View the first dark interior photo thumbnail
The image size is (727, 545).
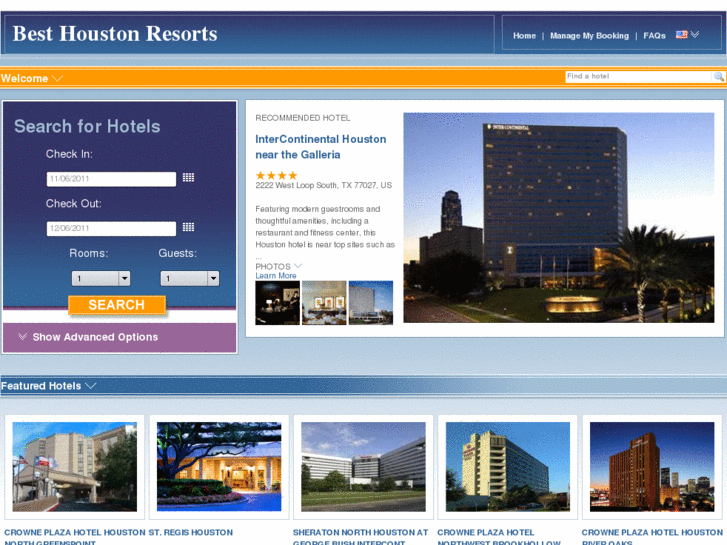(277, 302)
